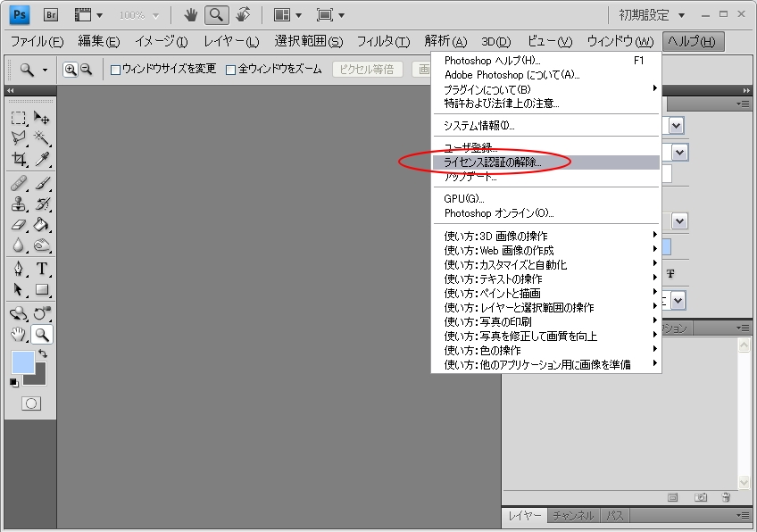Select the Clone Stamp tool
Screen dimensions: 757x532
pos(19,204)
